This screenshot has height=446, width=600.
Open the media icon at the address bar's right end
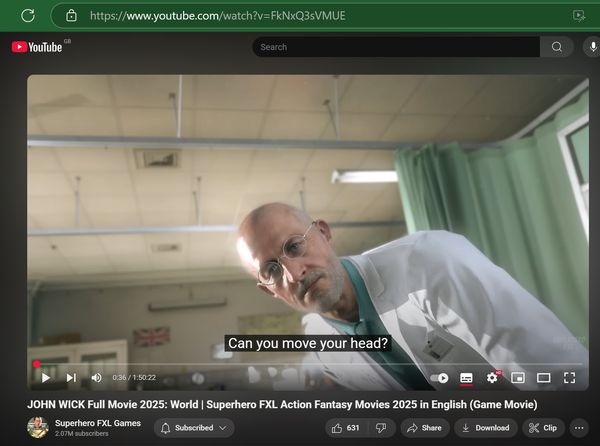[x=579, y=16]
